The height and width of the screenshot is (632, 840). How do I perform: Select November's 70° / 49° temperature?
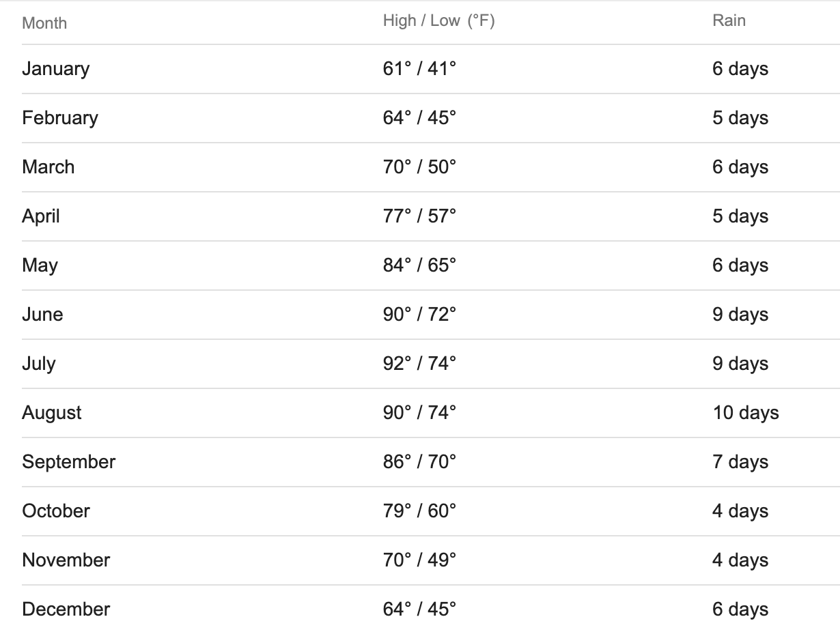pos(419,560)
